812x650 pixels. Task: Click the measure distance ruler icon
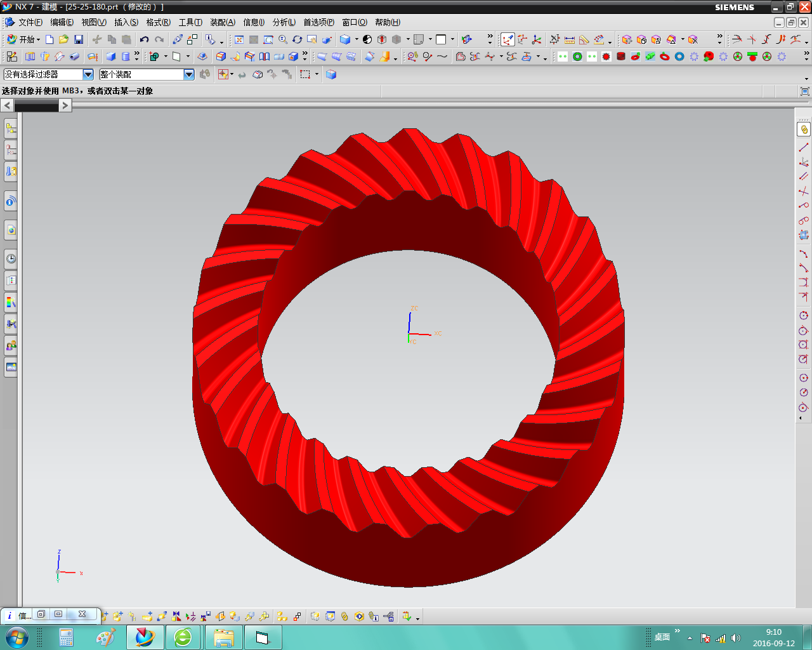pos(570,39)
